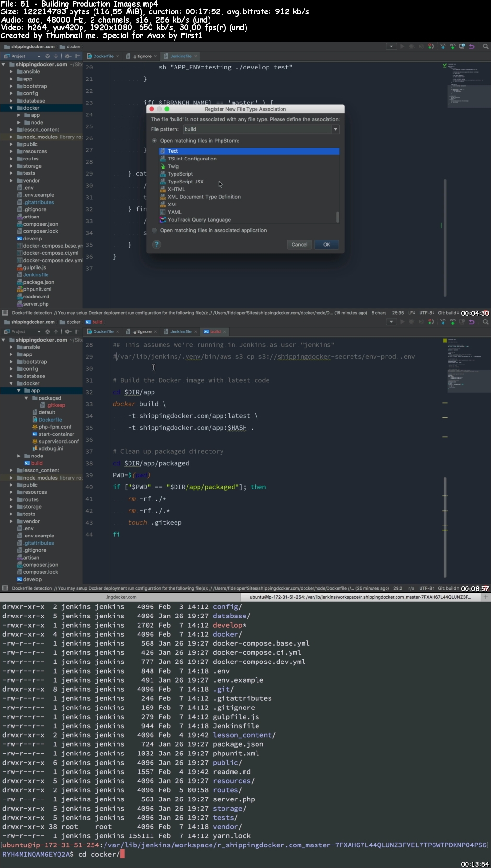
Task: Click the terminal new tab plus icon
Action: pyautogui.click(x=485, y=597)
